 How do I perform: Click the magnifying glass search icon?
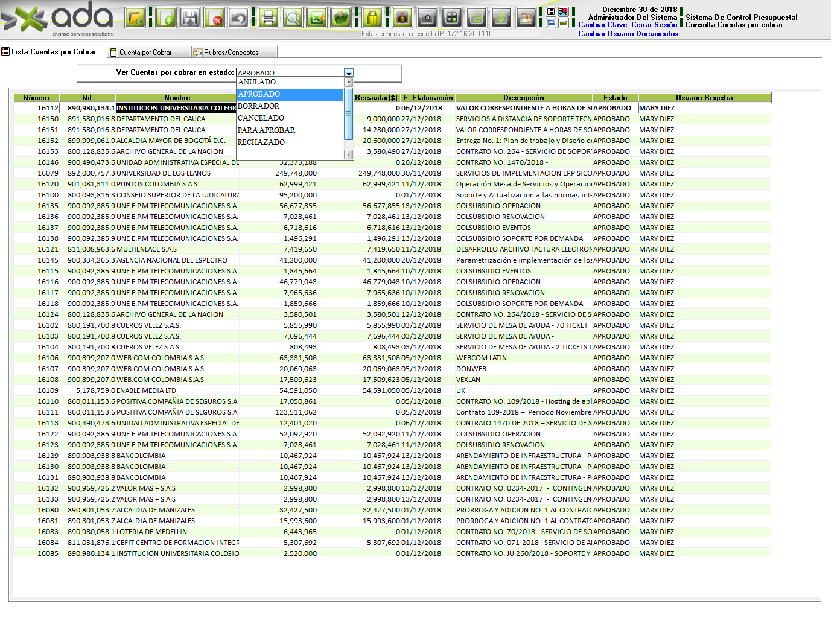pos(293,18)
